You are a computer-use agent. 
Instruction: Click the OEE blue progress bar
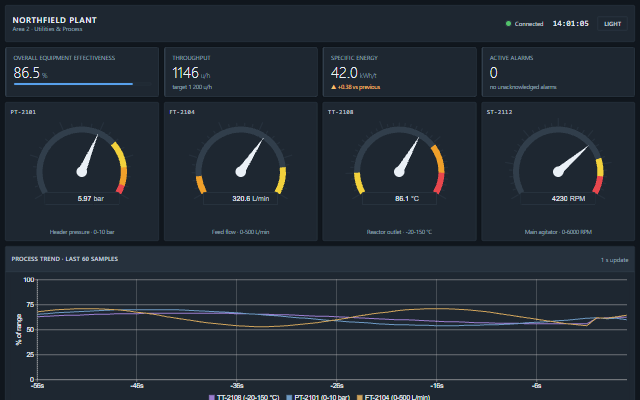[x=73, y=84]
